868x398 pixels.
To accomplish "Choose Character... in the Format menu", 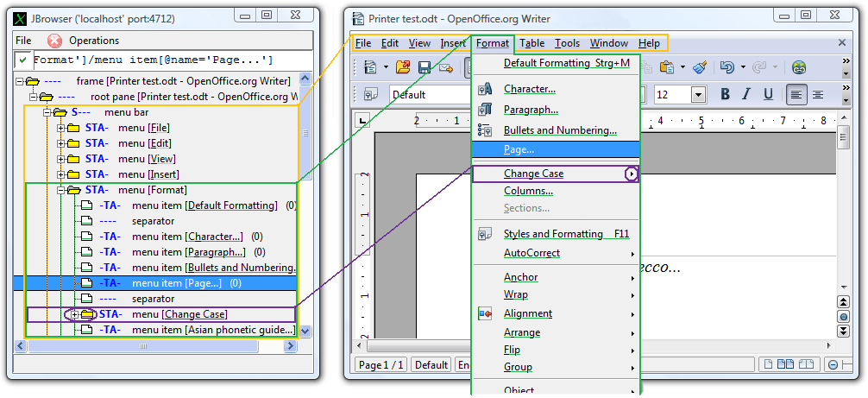I will pos(529,89).
